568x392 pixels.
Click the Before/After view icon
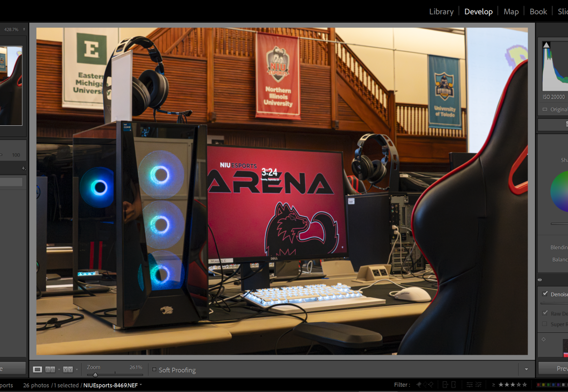67,369
